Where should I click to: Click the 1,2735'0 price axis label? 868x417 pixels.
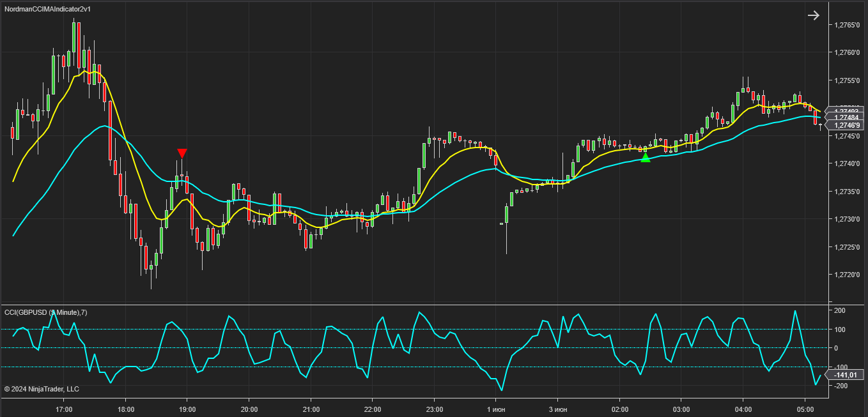point(846,192)
